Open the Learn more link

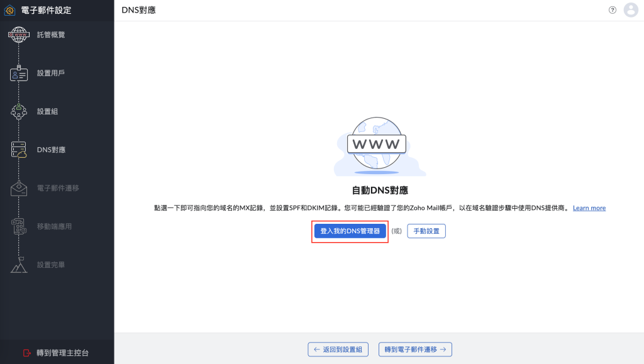point(589,208)
